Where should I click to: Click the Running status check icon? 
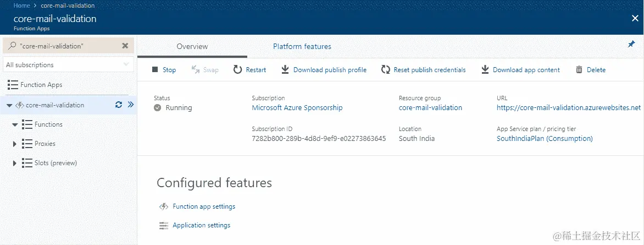point(157,108)
